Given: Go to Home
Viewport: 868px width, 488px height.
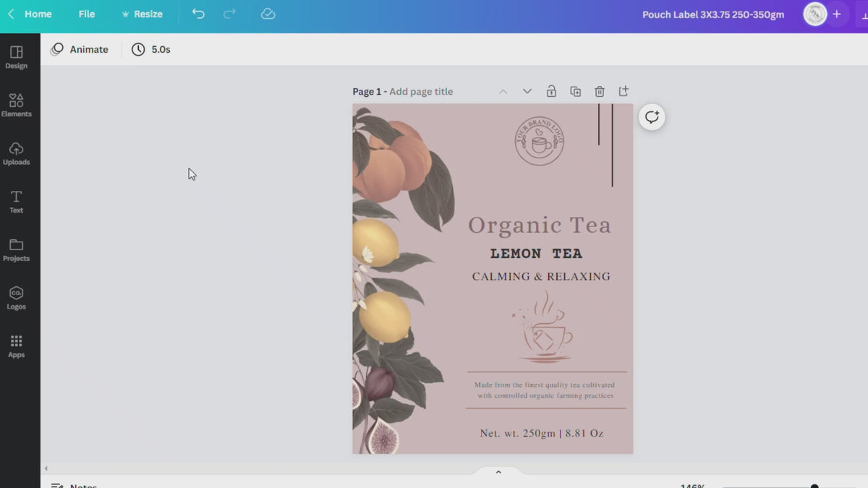Looking at the screenshot, I should coord(38,14).
